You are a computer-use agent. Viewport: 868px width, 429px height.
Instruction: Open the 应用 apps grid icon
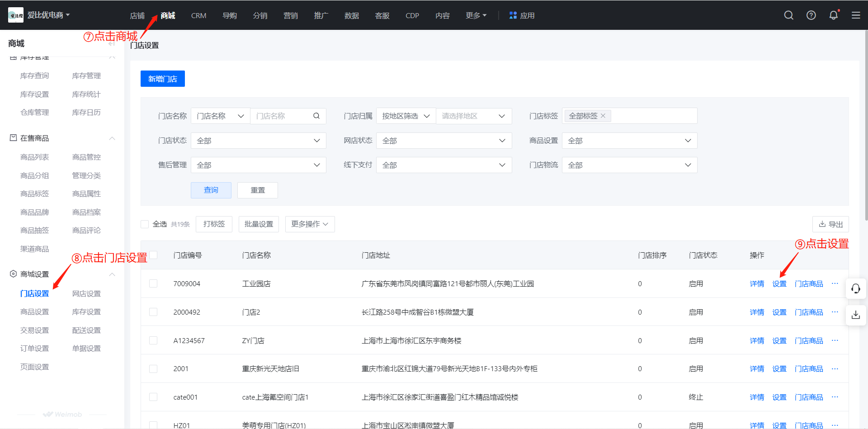[513, 15]
